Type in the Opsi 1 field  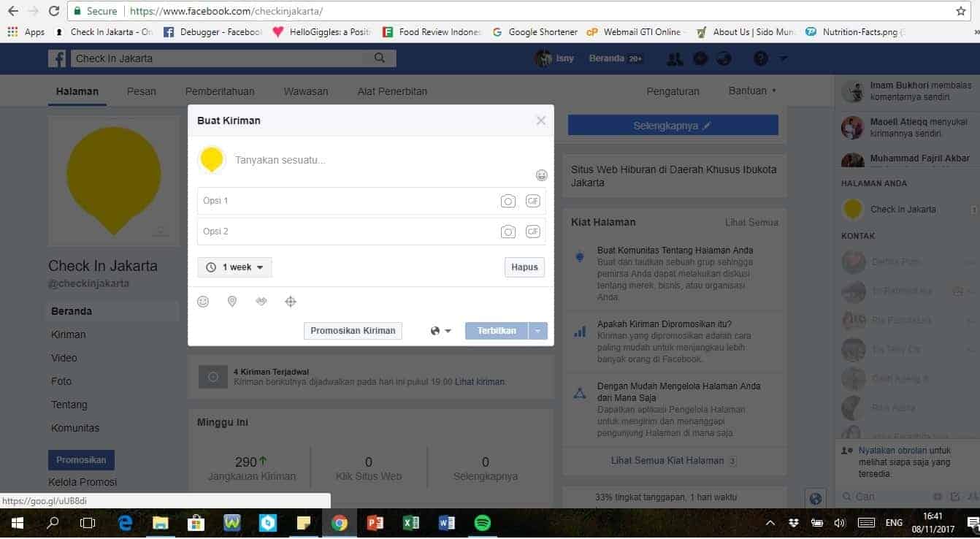point(343,202)
